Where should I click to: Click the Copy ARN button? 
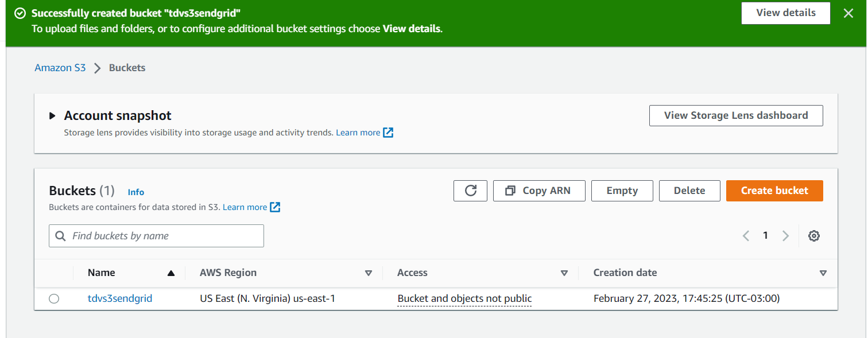[539, 191]
